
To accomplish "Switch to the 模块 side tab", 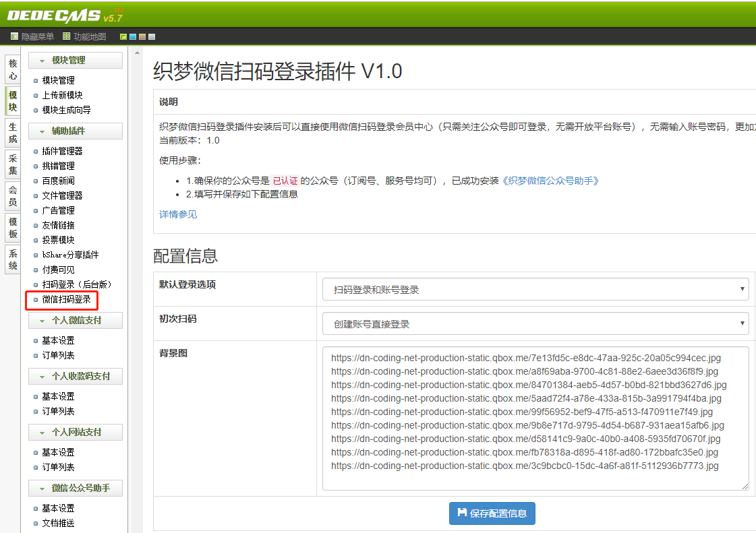I will coord(13,100).
